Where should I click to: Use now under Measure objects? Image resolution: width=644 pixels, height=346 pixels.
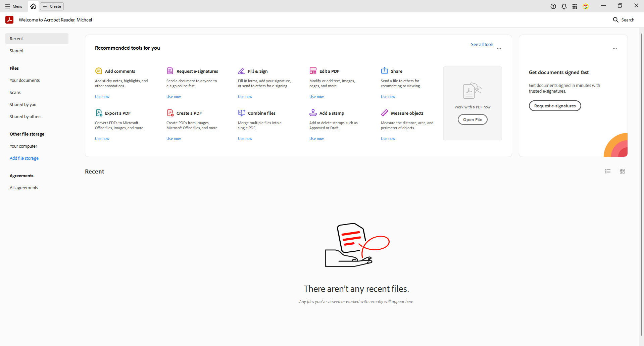pyautogui.click(x=388, y=139)
